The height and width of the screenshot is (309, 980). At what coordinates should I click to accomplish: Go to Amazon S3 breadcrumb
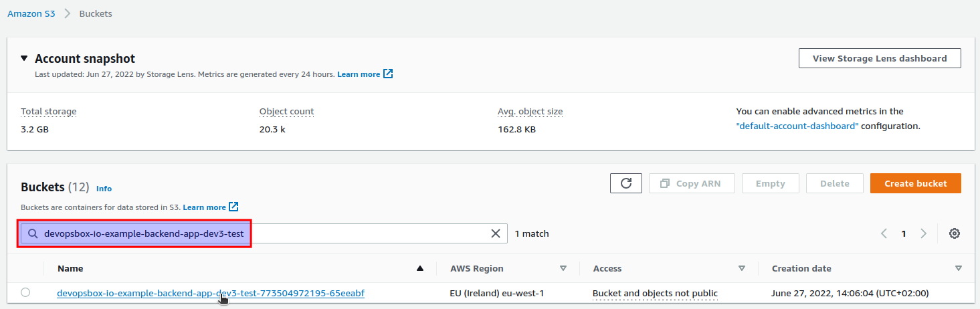(x=31, y=13)
